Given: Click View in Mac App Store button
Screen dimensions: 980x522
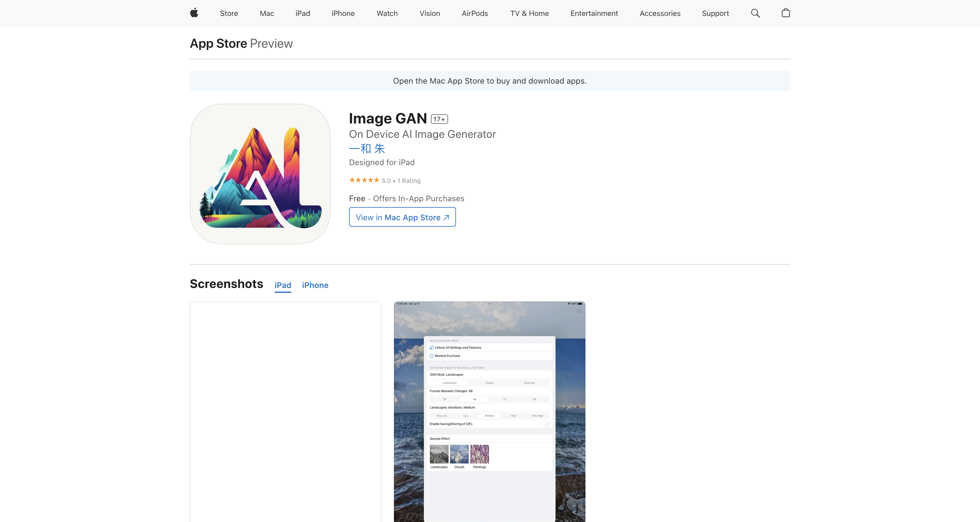Looking at the screenshot, I should click(402, 217).
